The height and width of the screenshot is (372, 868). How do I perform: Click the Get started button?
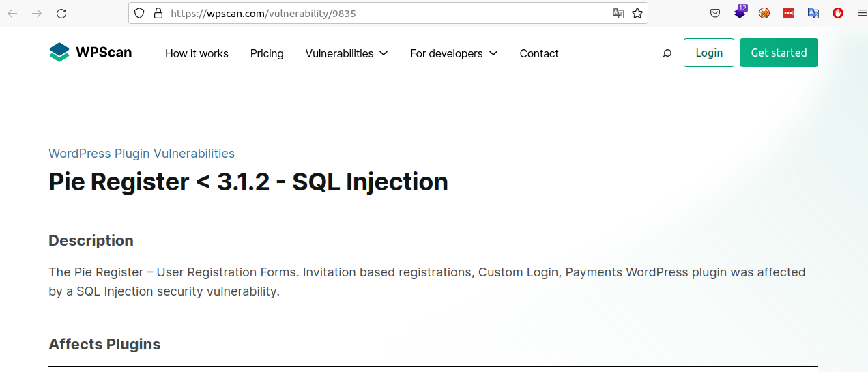779,53
